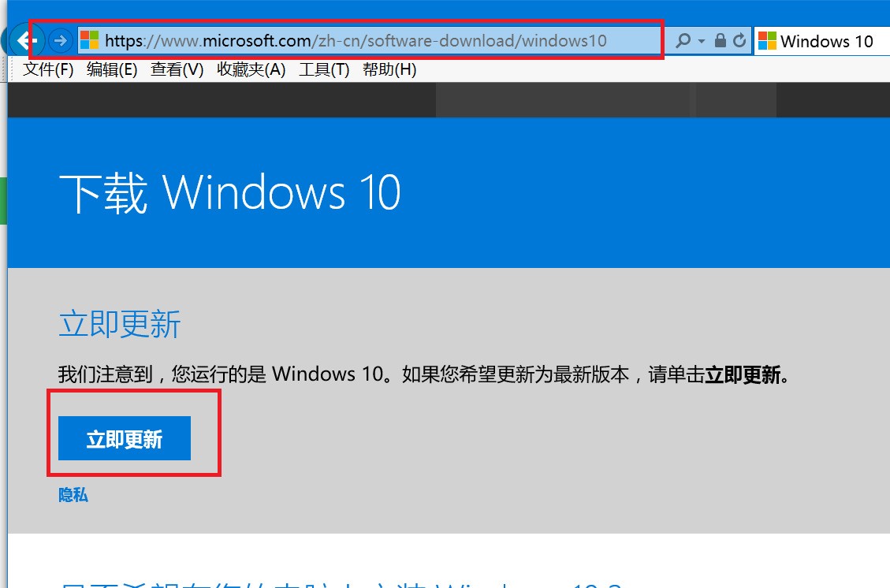
Task: Open the 工具(T) menu
Action: pyautogui.click(x=324, y=70)
